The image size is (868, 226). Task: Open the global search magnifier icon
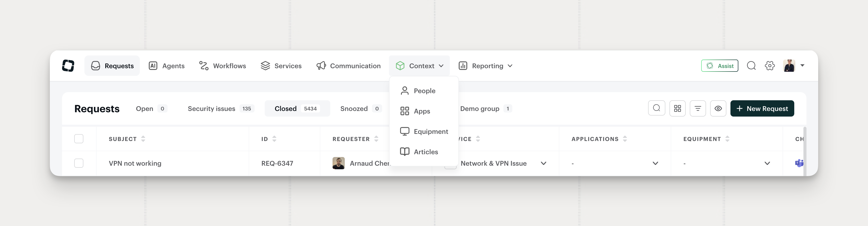[x=751, y=65]
